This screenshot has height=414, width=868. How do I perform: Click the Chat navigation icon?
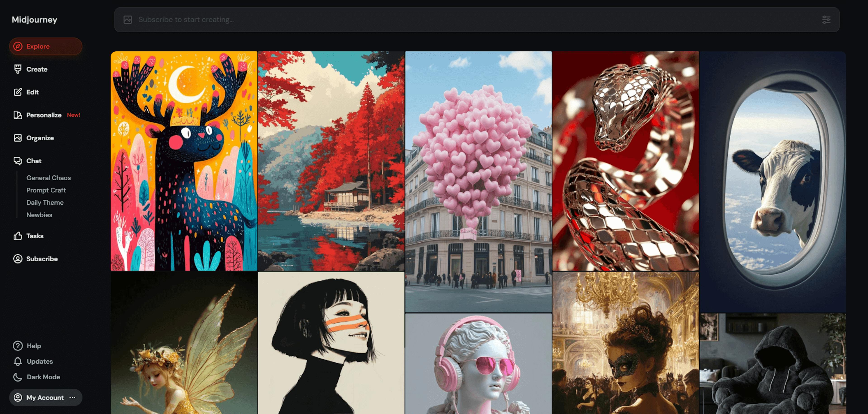click(x=18, y=161)
